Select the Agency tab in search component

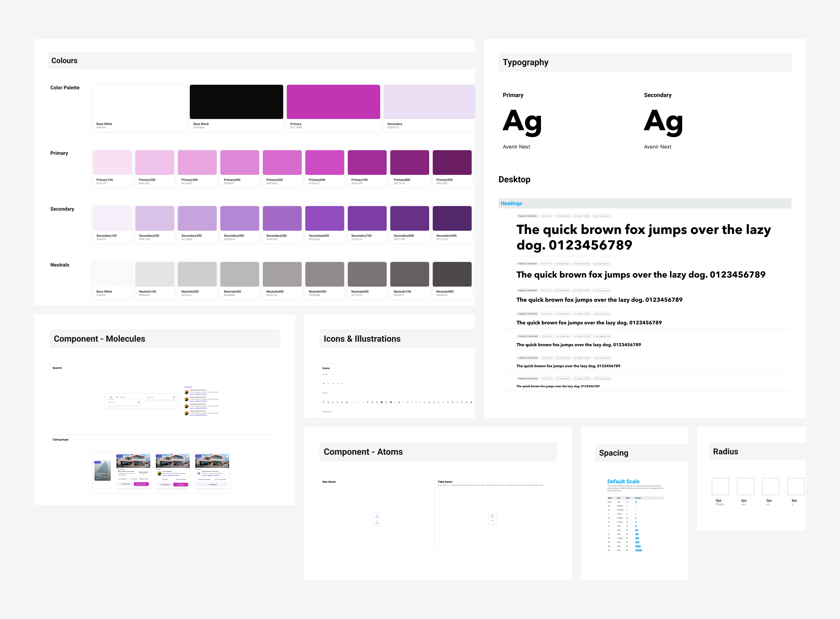(123, 397)
